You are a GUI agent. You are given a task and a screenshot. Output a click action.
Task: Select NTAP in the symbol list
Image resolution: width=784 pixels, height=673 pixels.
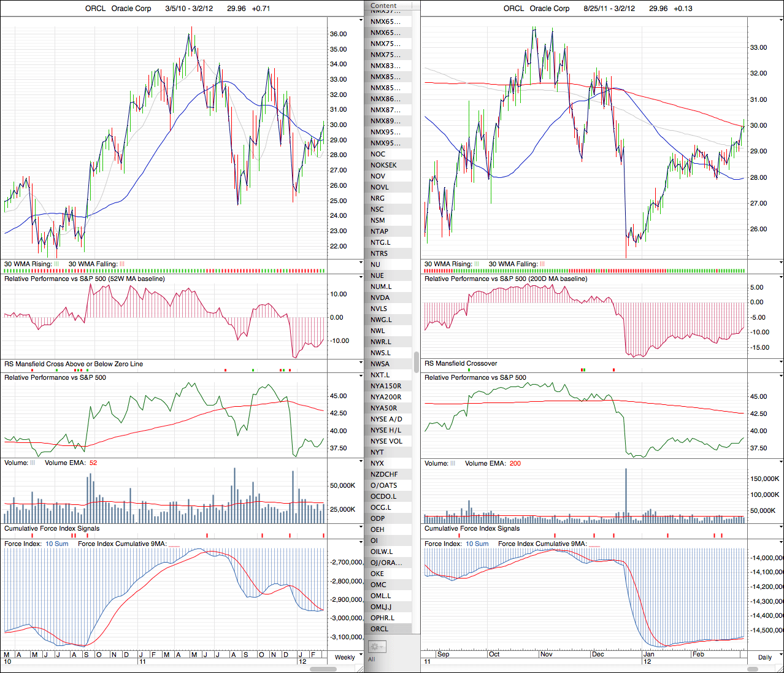coord(389,231)
